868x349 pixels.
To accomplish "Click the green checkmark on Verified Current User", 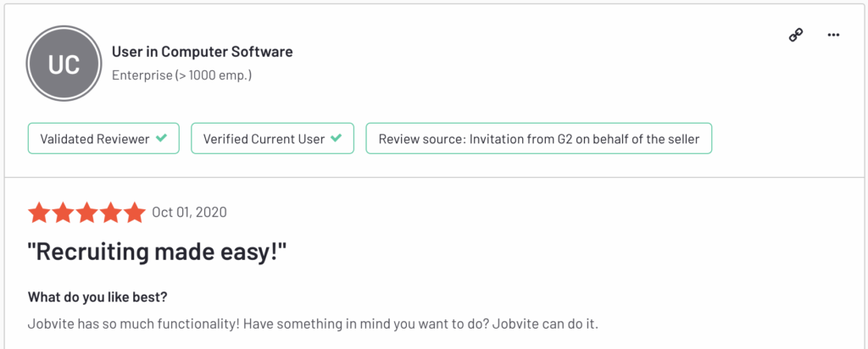I will pyautogui.click(x=336, y=138).
